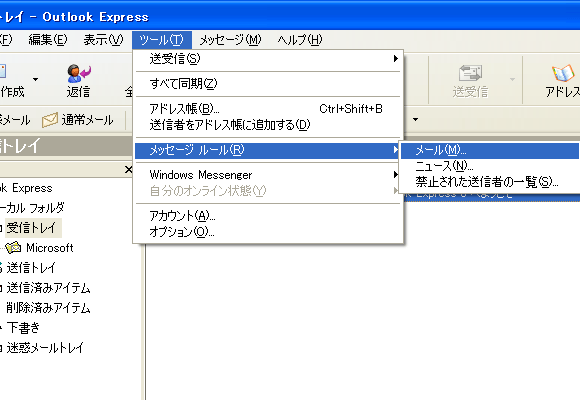Open the メッセージ(M) menu

tap(230, 40)
